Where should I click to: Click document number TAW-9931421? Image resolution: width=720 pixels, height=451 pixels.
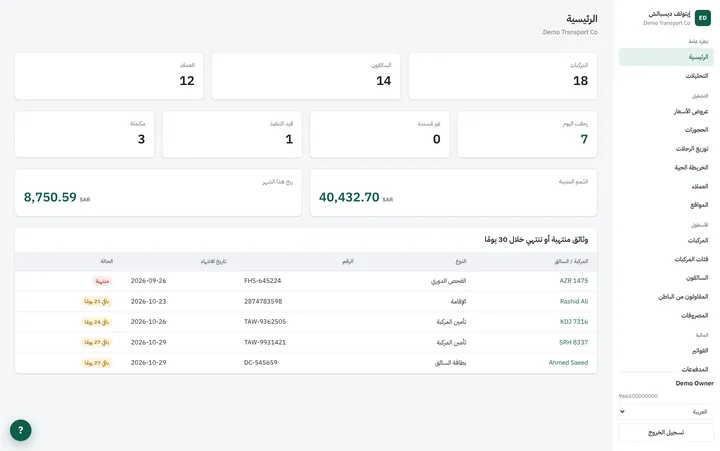pyautogui.click(x=265, y=342)
